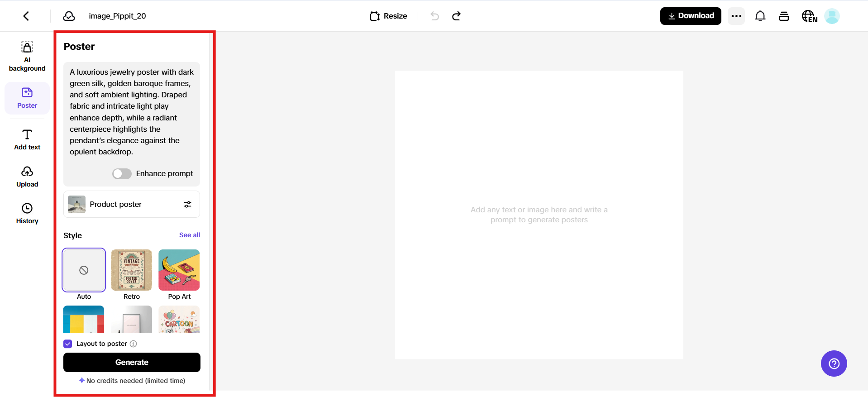868x397 pixels.
Task: Open the AI background tool
Action: (x=27, y=57)
